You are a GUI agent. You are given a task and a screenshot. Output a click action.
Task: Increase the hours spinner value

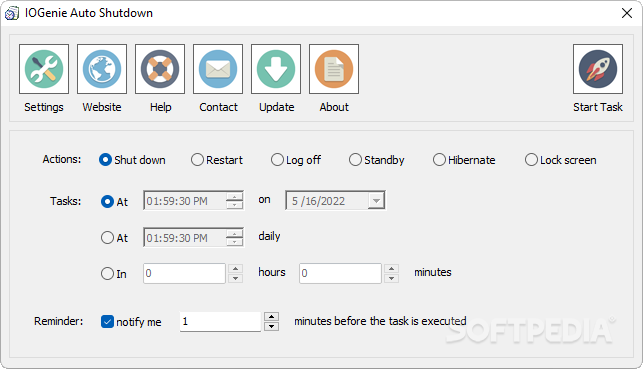point(235,269)
